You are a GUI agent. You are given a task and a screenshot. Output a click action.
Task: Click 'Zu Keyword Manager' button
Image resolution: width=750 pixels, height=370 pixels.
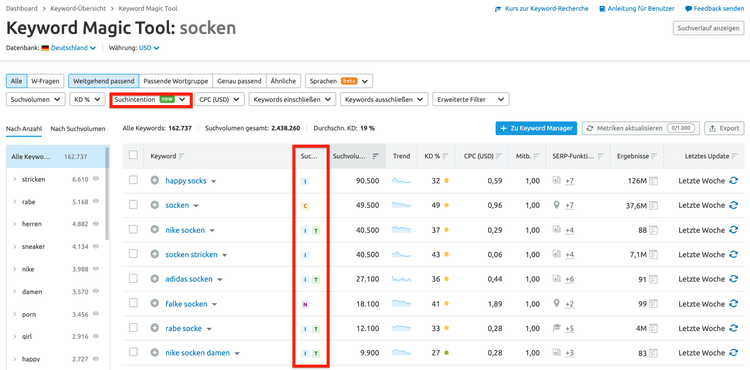click(537, 129)
